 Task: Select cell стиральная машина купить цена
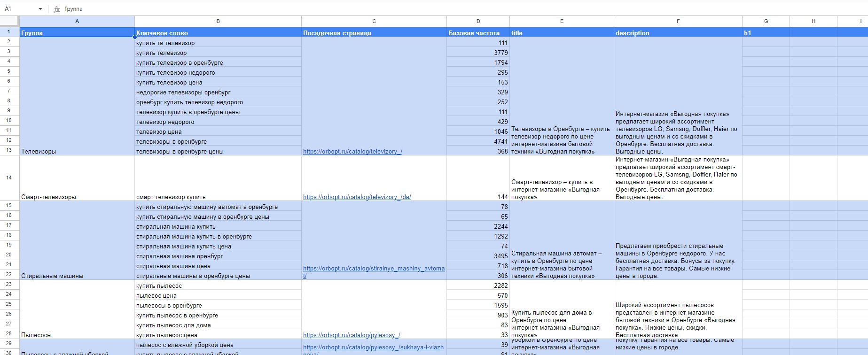pos(218,246)
